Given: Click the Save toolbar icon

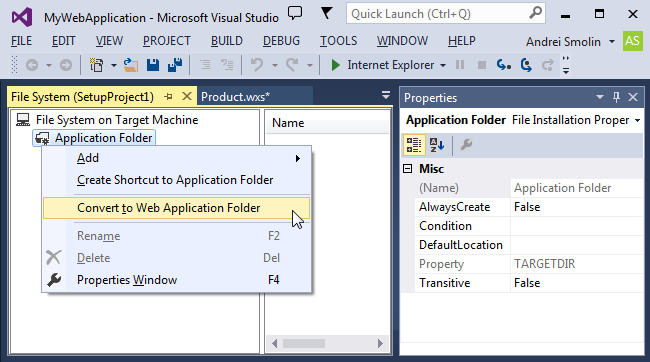Looking at the screenshot, I should 153,65.
